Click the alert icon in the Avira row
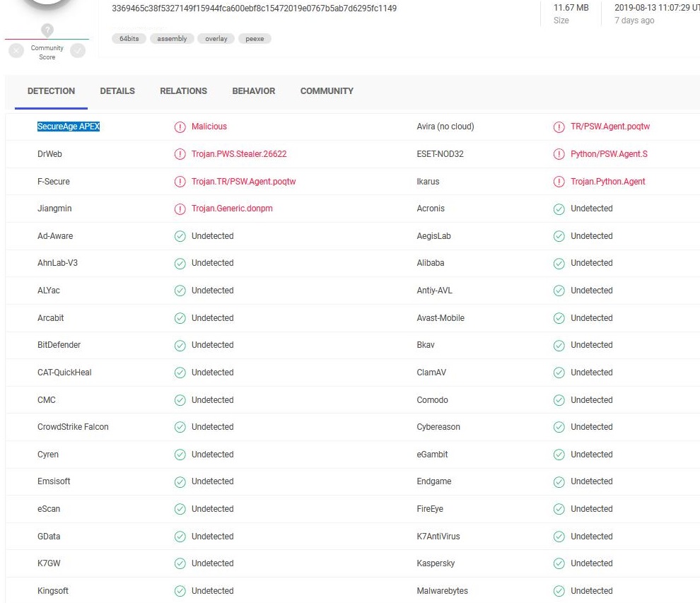 (x=559, y=127)
